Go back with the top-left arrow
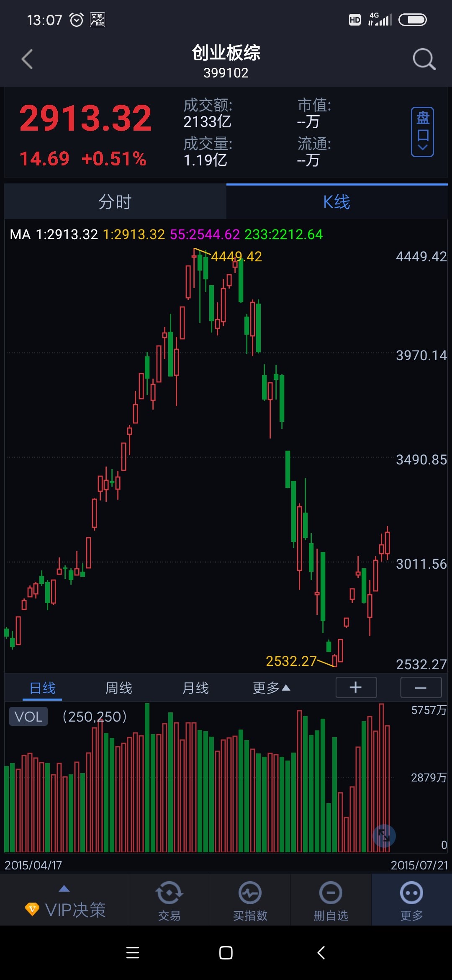This screenshot has height=980, width=452. (x=27, y=59)
